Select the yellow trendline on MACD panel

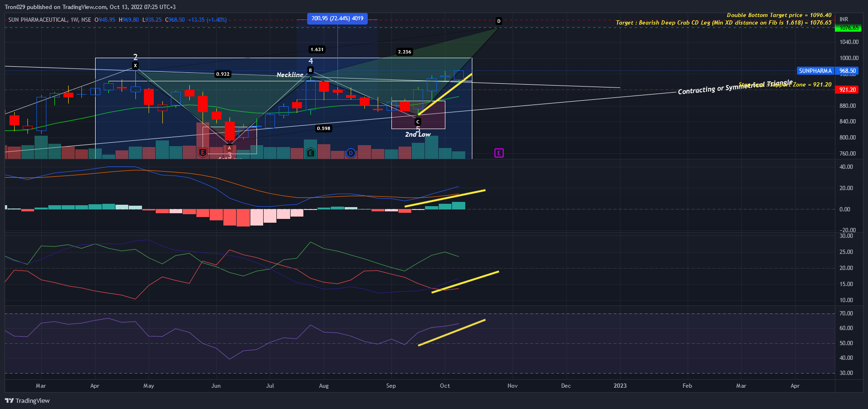[445, 198]
